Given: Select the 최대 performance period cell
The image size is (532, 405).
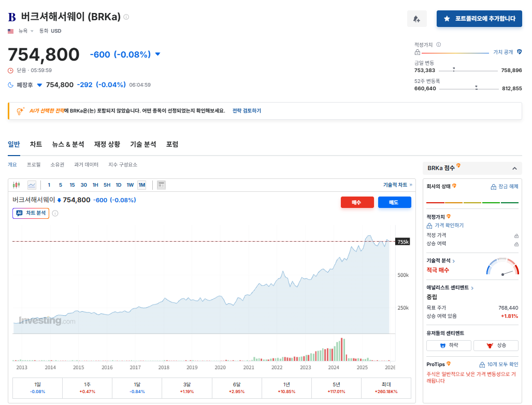Looking at the screenshot, I should [x=386, y=388].
